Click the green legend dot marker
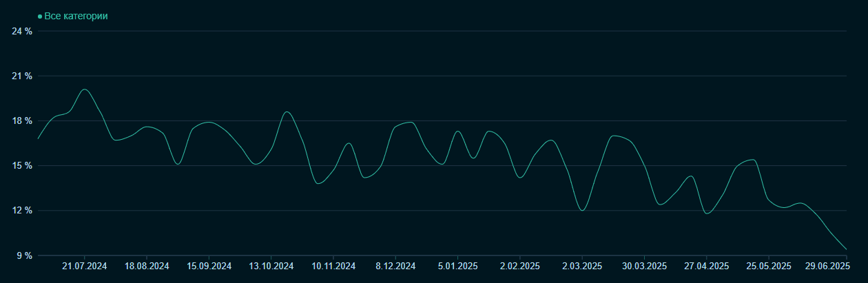Image resolution: width=868 pixels, height=283 pixels. [x=40, y=16]
